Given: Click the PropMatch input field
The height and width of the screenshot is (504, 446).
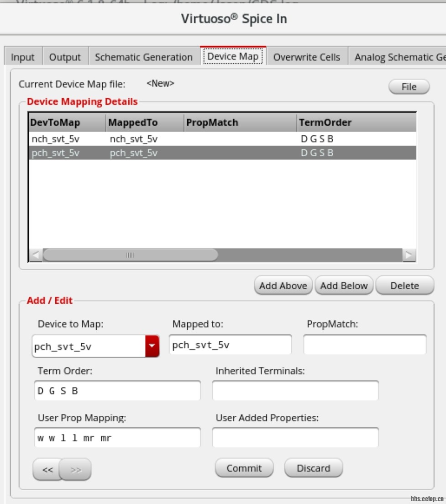Looking at the screenshot, I should (365, 345).
